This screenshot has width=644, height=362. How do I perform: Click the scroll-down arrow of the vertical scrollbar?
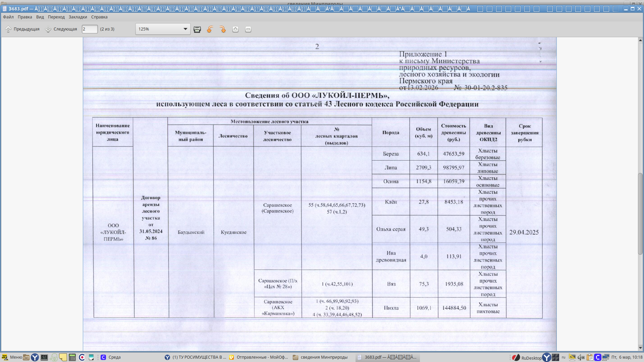click(x=640, y=348)
